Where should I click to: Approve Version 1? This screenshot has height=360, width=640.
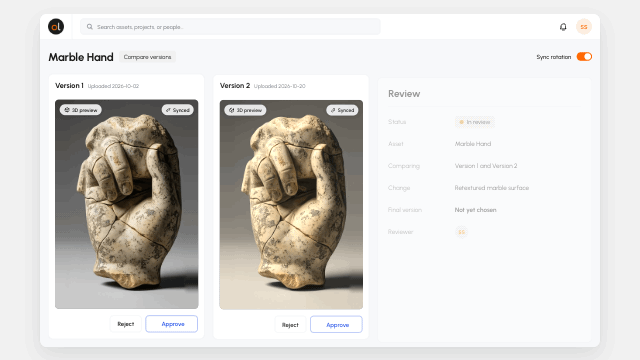click(172, 324)
